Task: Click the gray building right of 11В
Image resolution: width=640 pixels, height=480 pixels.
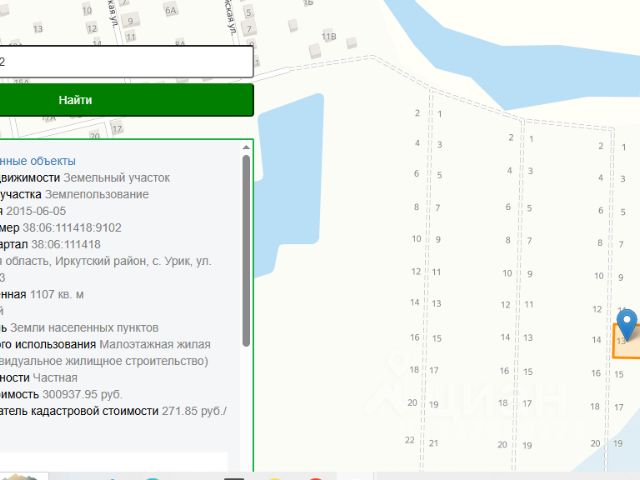Action: click(x=351, y=42)
